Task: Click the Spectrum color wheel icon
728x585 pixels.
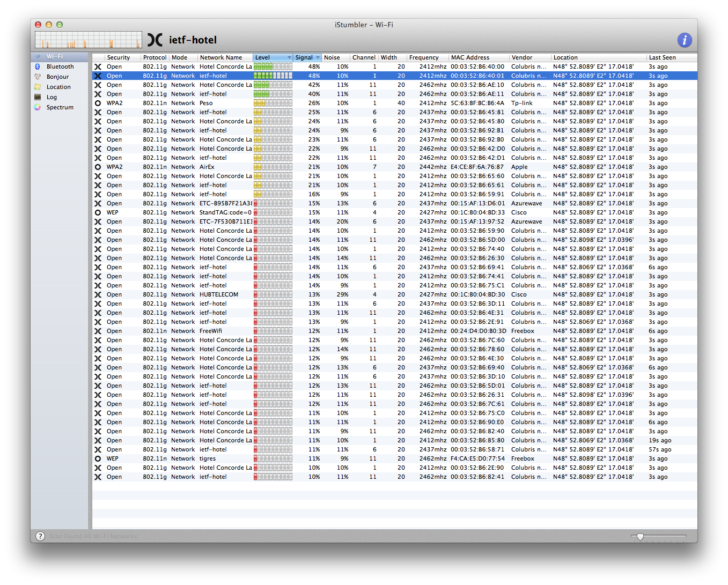Action: coord(38,107)
